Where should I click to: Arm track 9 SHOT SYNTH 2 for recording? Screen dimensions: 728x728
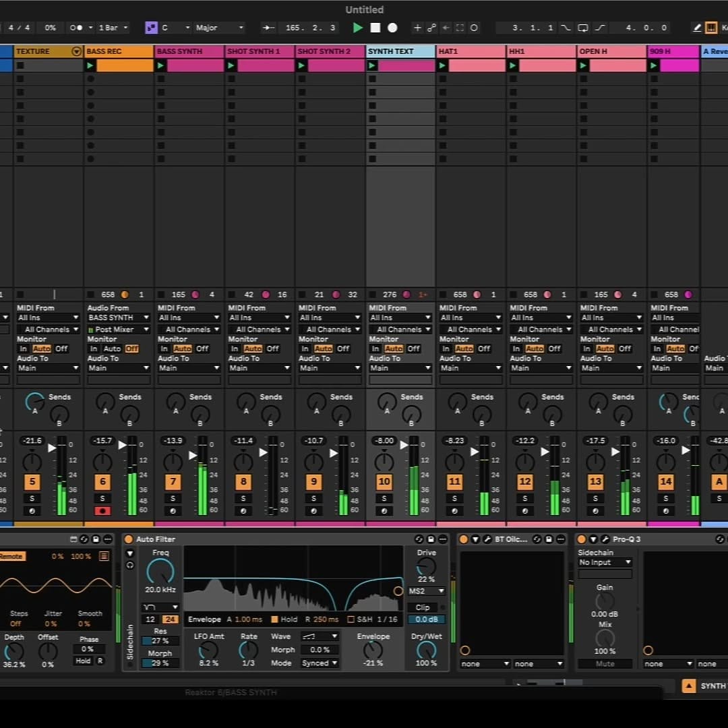point(314,511)
